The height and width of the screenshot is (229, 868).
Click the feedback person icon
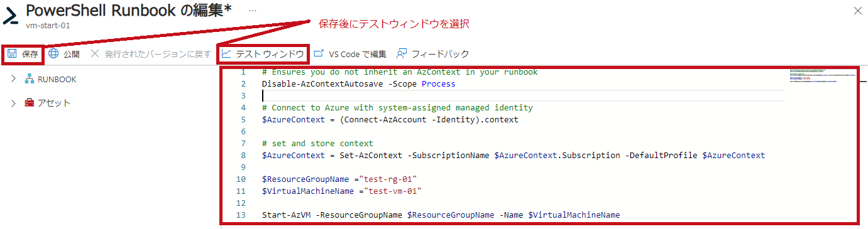[402, 54]
